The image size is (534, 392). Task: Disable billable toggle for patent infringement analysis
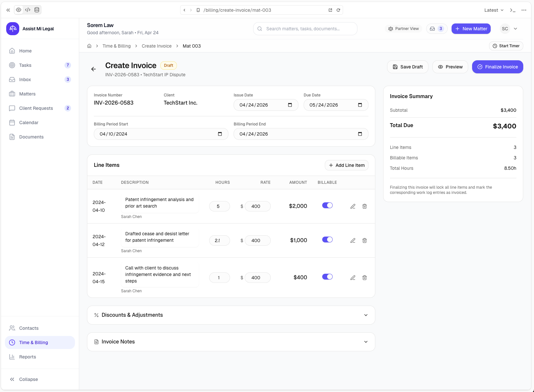[327, 205]
